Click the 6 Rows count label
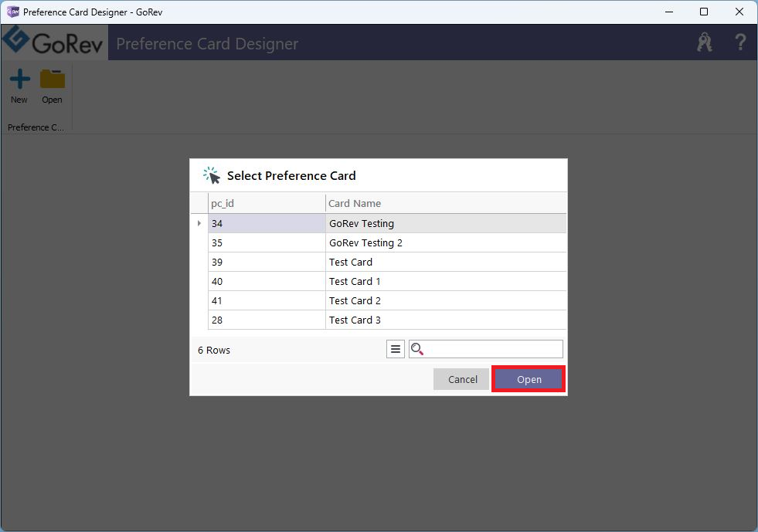The image size is (758, 532). tap(214, 350)
